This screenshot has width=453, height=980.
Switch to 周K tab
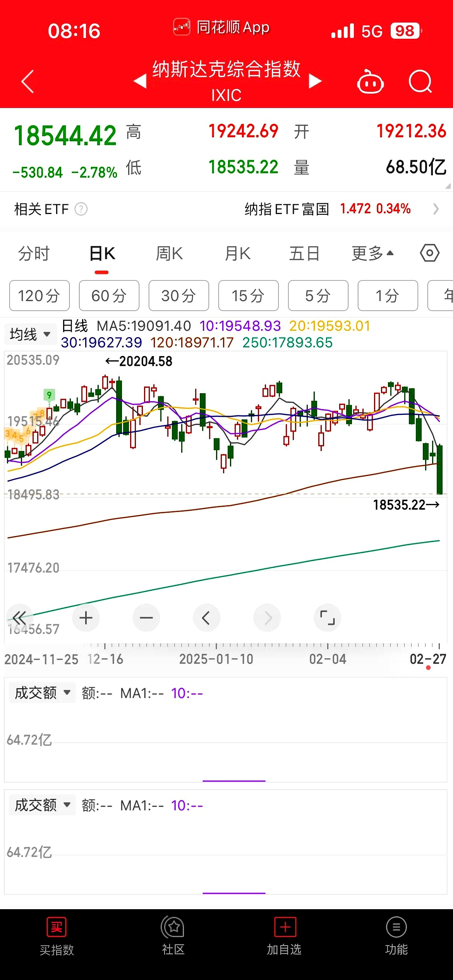click(169, 254)
